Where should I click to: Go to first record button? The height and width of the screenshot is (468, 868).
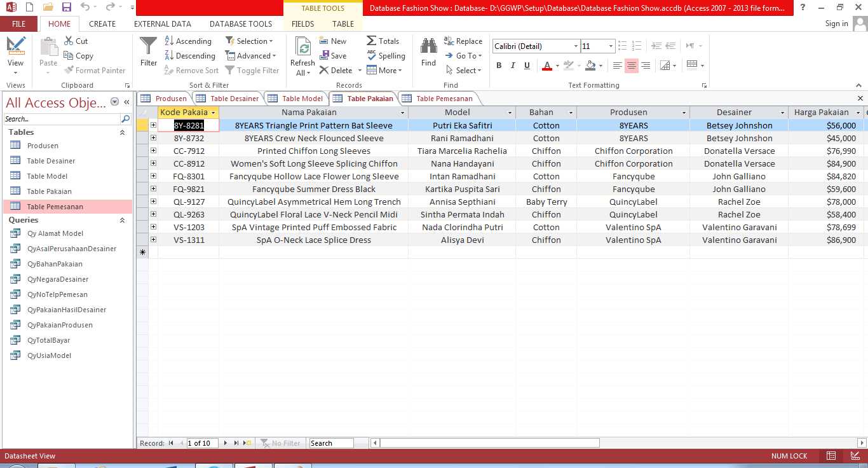coord(171,443)
